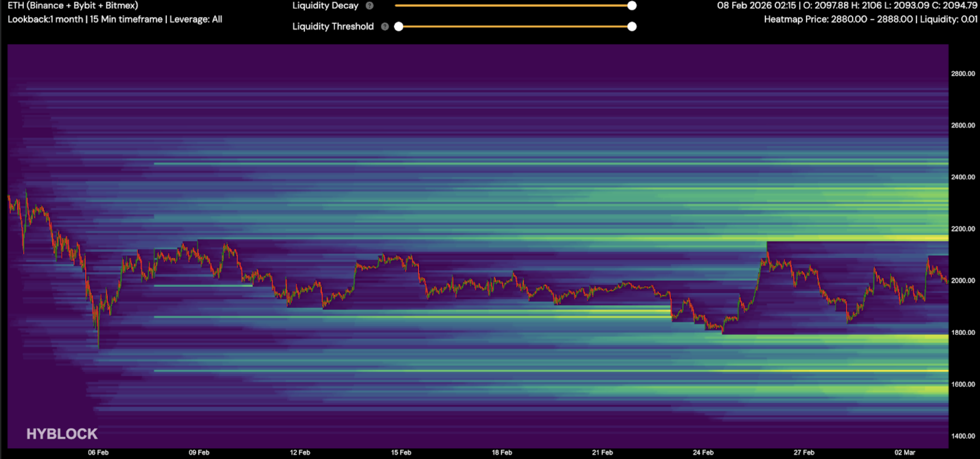This screenshot has width=980, height=459.
Task: Click the Liquidity Decay help icon
Action: click(369, 6)
